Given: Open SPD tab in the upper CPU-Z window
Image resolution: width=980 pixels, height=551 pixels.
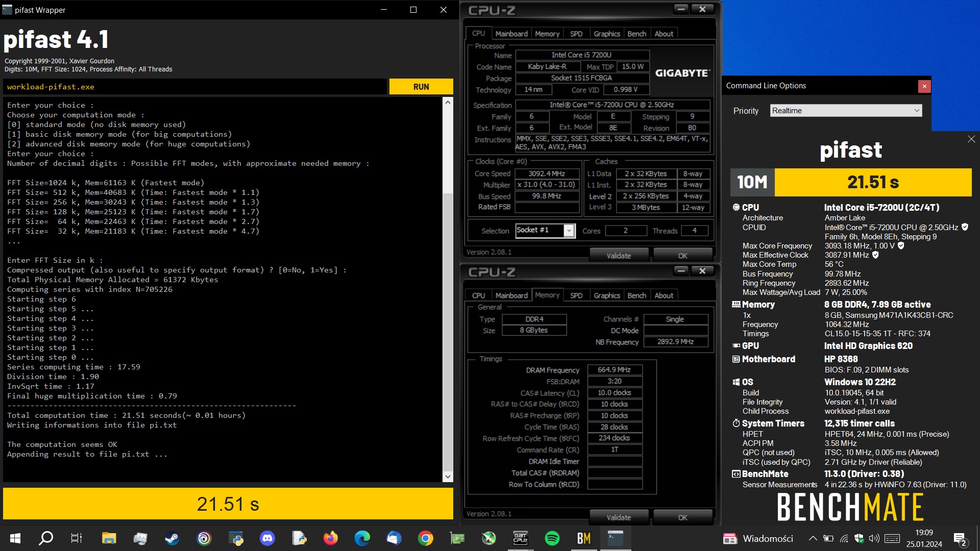Looking at the screenshot, I should click(x=576, y=34).
